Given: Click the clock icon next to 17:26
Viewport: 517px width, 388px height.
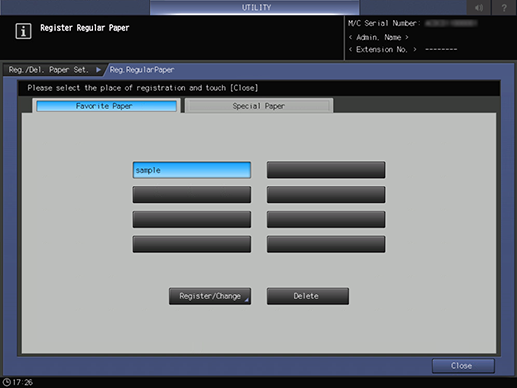Looking at the screenshot, I should tap(6, 382).
